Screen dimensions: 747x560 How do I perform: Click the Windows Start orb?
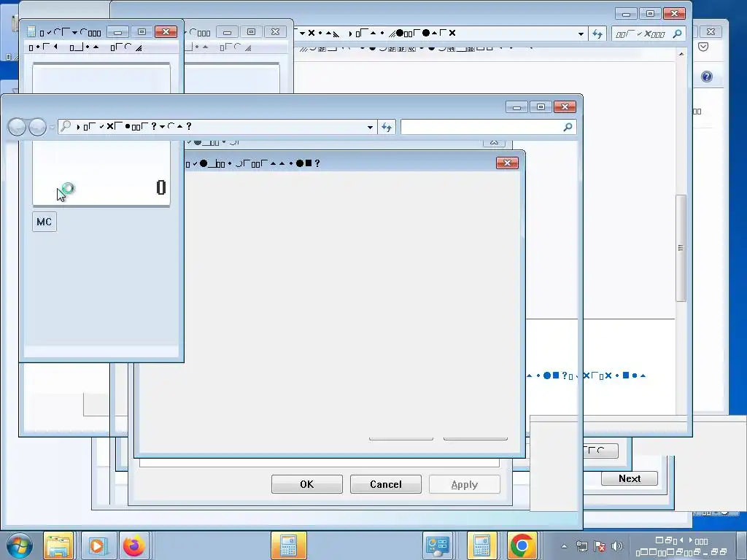click(x=20, y=545)
